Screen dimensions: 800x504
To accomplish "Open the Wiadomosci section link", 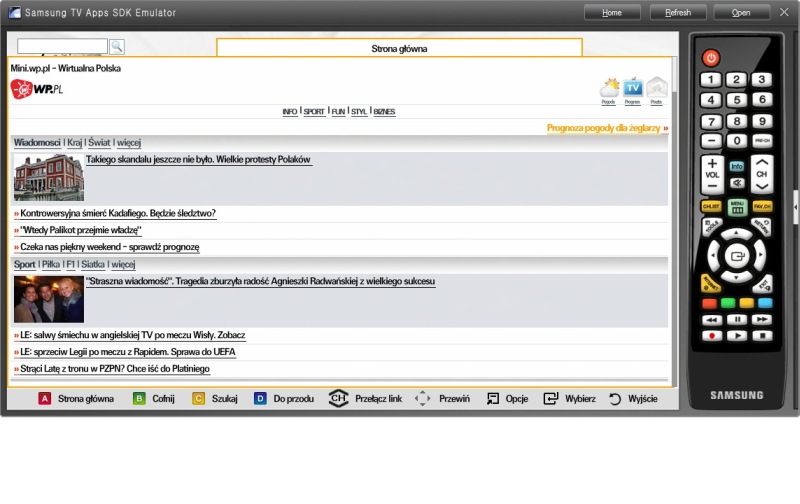I will pyautogui.click(x=37, y=143).
